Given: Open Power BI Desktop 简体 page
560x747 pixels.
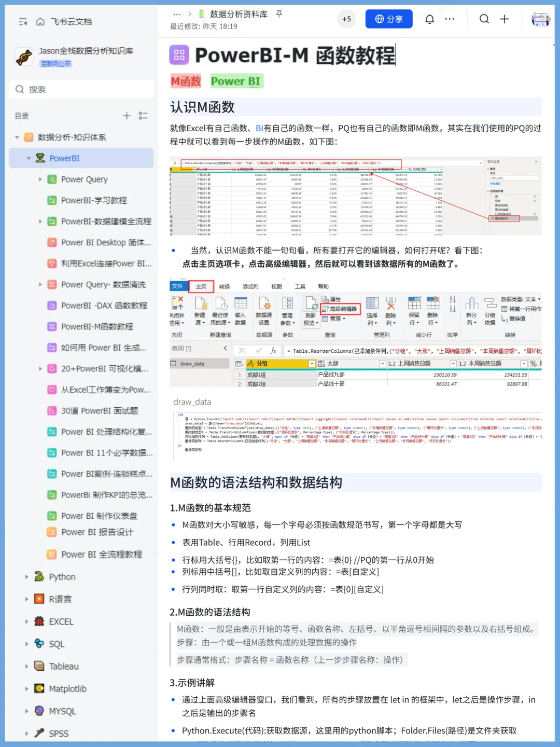Looking at the screenshot, I should coord(106,242).
